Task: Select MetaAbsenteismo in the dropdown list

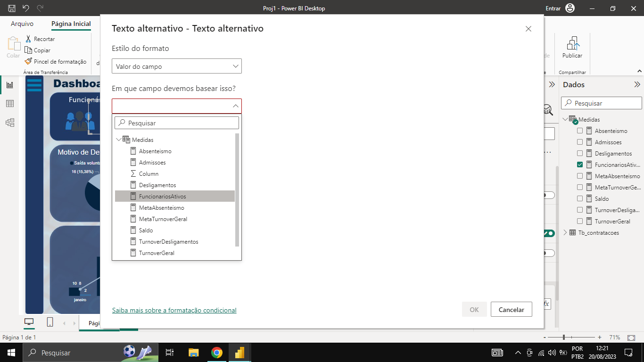Action: (x=175, y=208)
